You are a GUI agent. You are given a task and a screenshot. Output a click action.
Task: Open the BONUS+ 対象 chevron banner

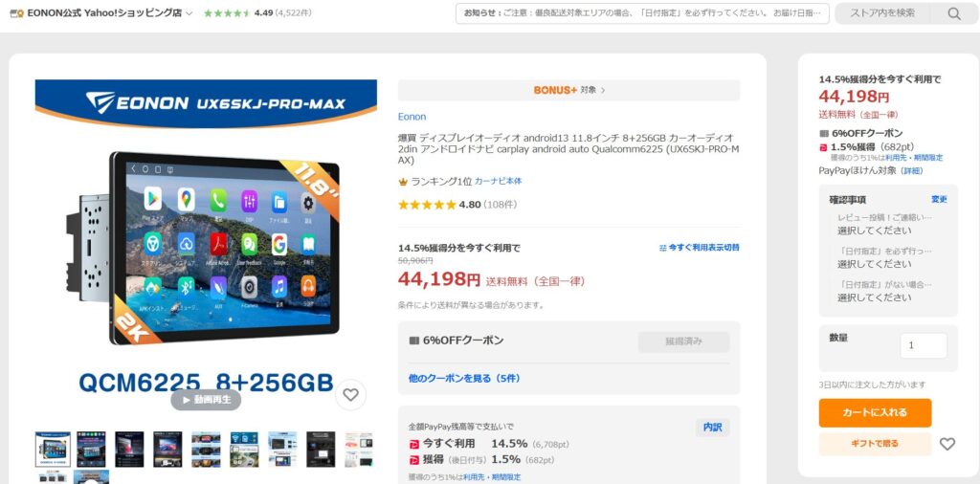(x=568, y=90)
